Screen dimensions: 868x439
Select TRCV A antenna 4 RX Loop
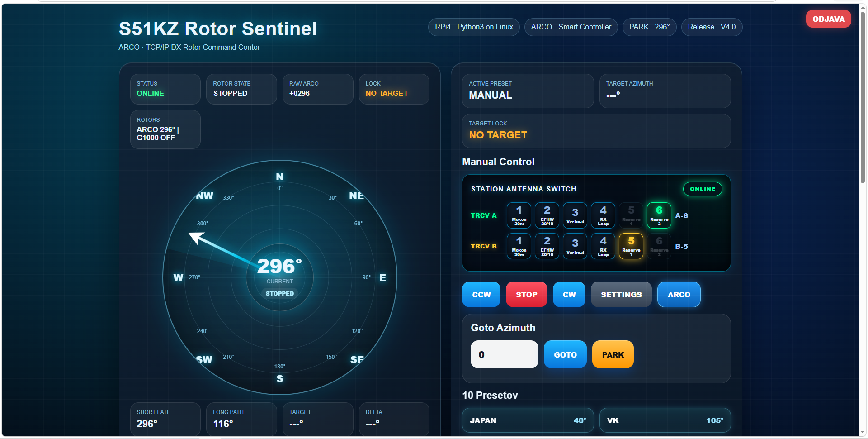tap(603, 215)
